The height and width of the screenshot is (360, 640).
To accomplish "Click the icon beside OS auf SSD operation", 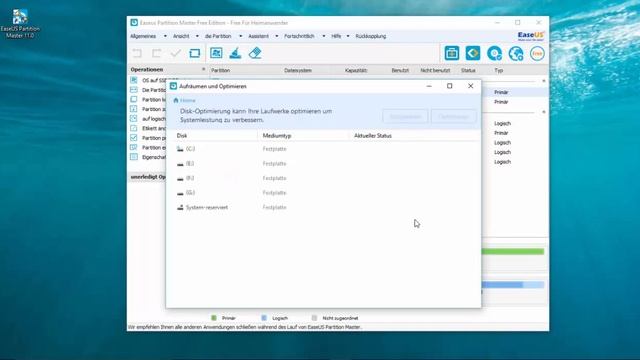I will (x=134, y=80).
